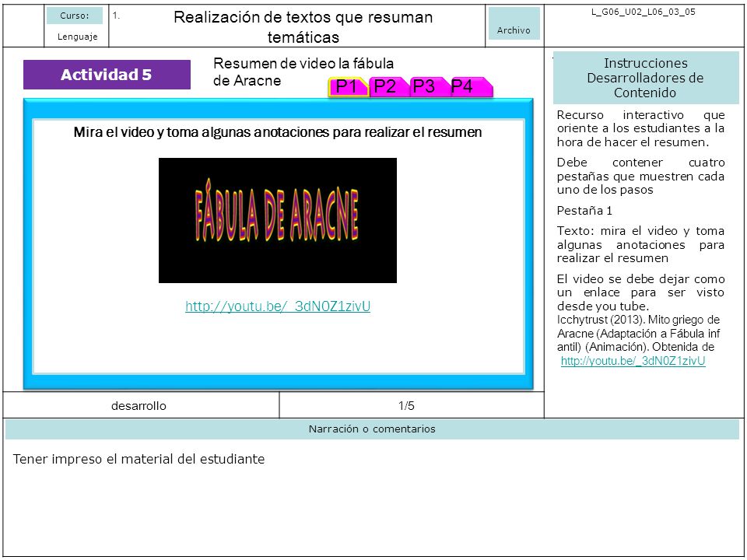Click the purple Actividad 5 label
The image size is (747, 560).
pyautogui.click(x=107, y=75)
